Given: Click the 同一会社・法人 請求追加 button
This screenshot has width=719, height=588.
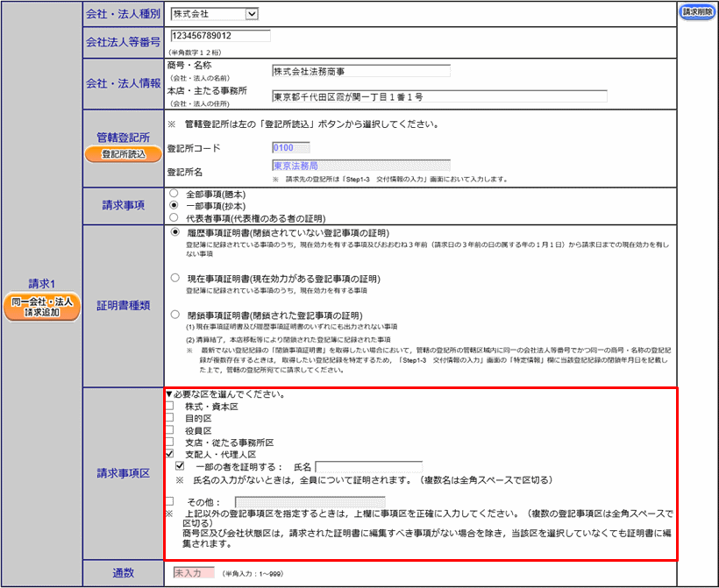Looking at the screenshot, I should click(x=41, y=307).
